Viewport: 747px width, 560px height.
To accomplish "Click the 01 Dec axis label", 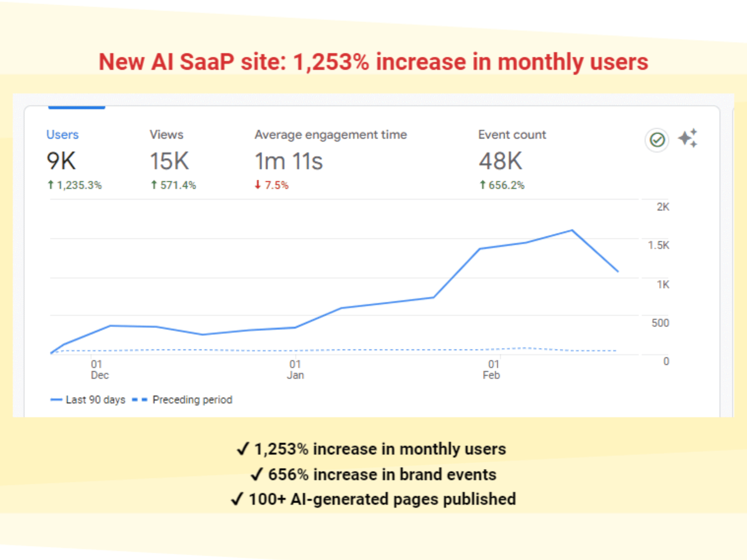I will (100, 370).
